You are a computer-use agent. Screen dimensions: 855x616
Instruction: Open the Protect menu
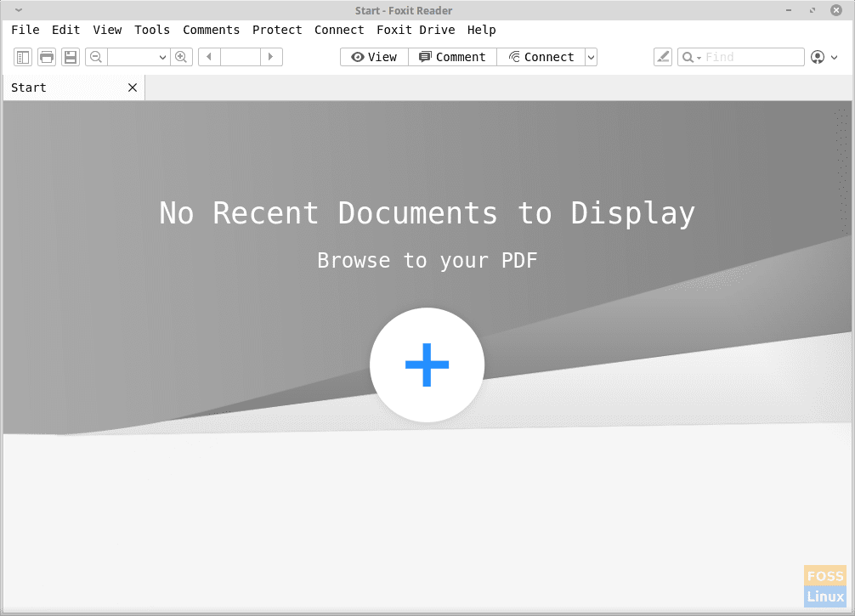coord(277,30)
